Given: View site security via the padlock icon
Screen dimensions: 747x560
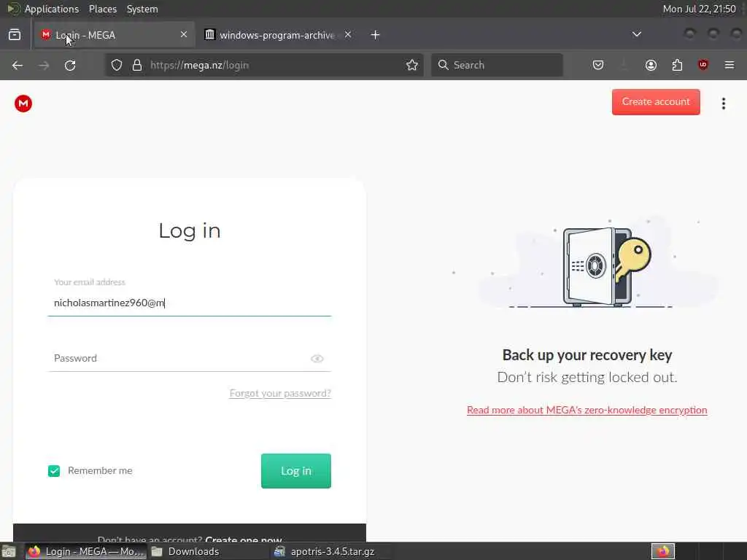Looking at the screenshot, I should click(x=137, y=65).
